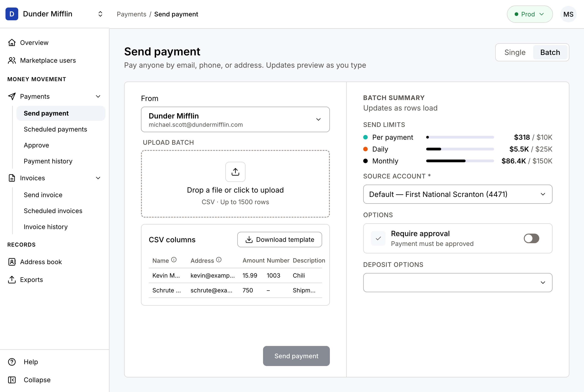Select the Send payment sidebar item
Screen dimensions: 584x392
tap(61, 113)
